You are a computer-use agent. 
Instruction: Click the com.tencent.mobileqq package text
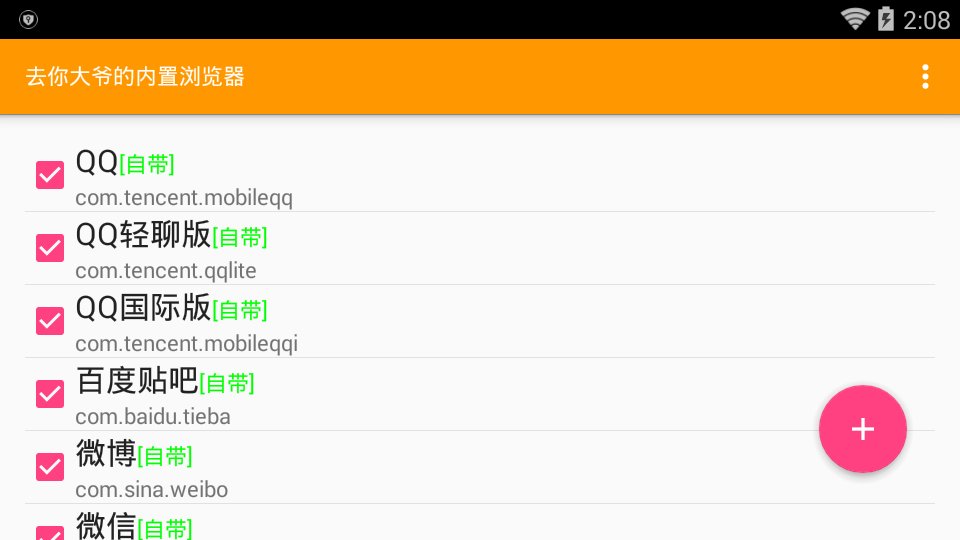[184, 198]
